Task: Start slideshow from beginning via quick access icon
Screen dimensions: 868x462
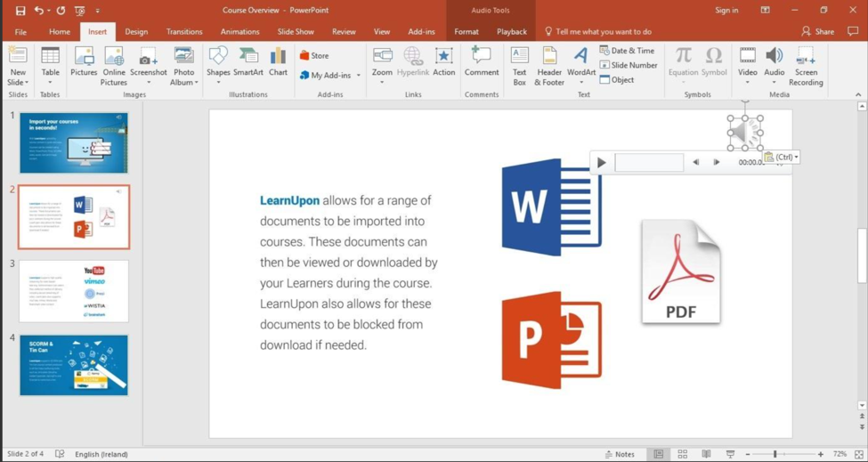Action: (x=80, y=11)
